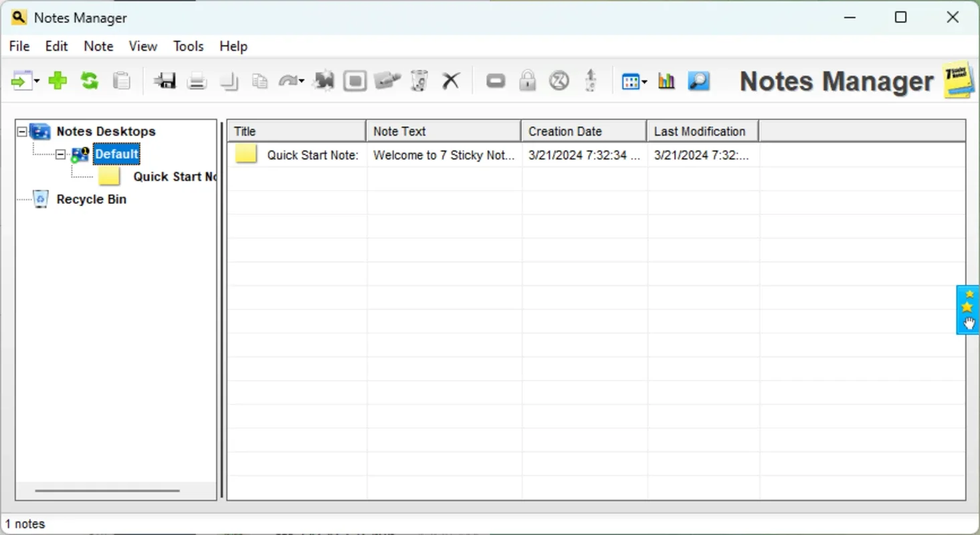Print the note using the printer icon
Screen dimensions: 980x535
coord(197,82)
